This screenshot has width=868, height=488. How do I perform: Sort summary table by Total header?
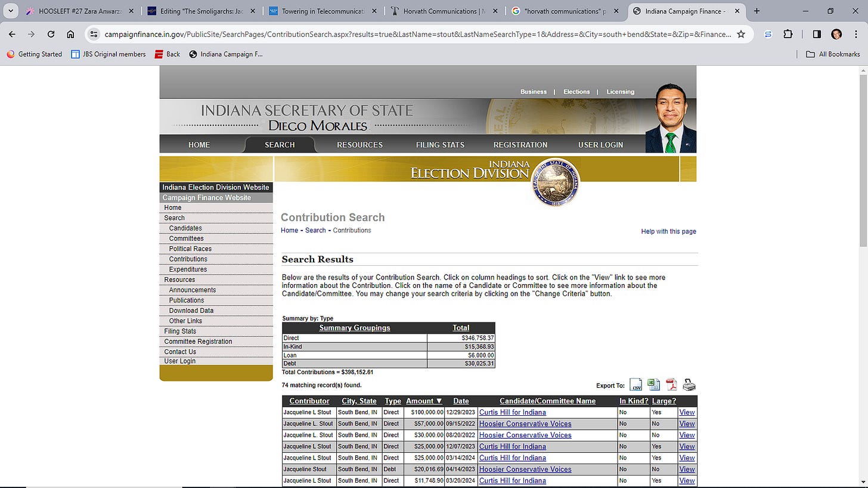coord(461,328)
